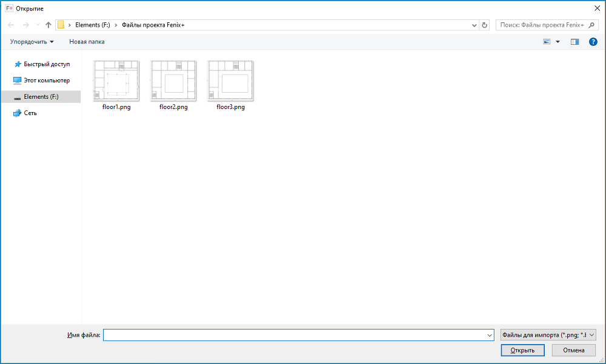Close the 'Открытие' dialog window

597,8
